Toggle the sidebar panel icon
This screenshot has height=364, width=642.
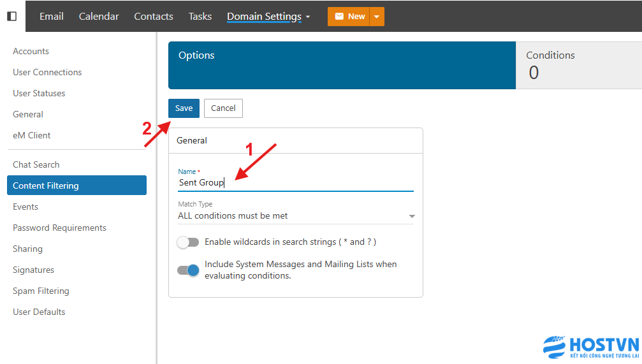(12, 17)
